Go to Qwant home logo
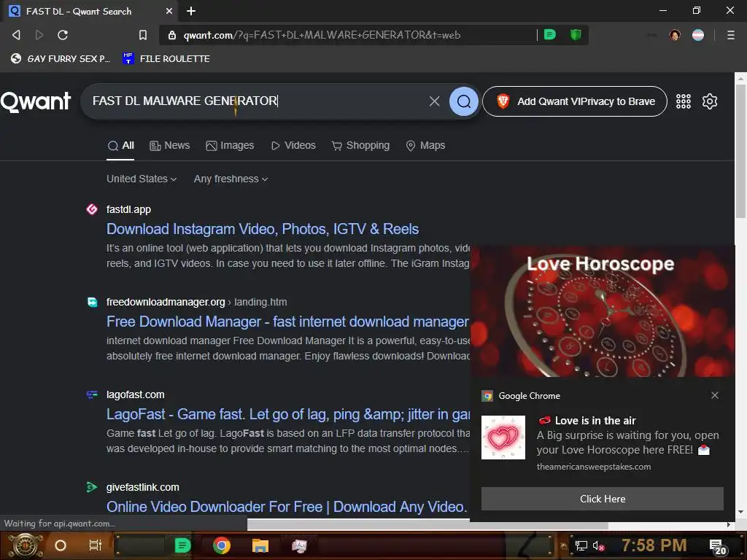This screenshot has width=747, height=560. [36, 101]
